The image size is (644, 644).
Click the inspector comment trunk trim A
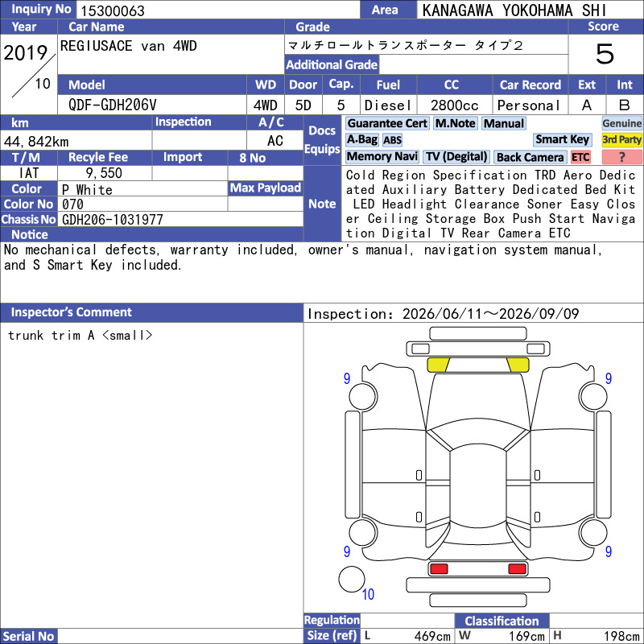tap(80, 335)
